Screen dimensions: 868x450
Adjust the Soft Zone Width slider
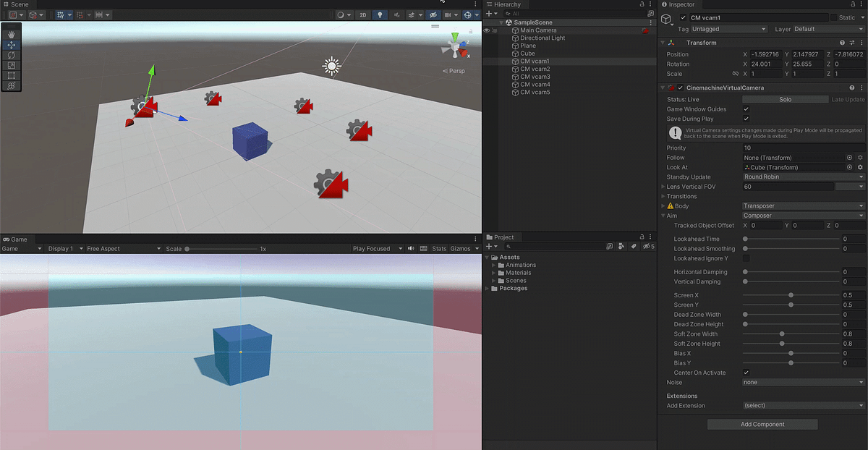[x=791, y=334]
